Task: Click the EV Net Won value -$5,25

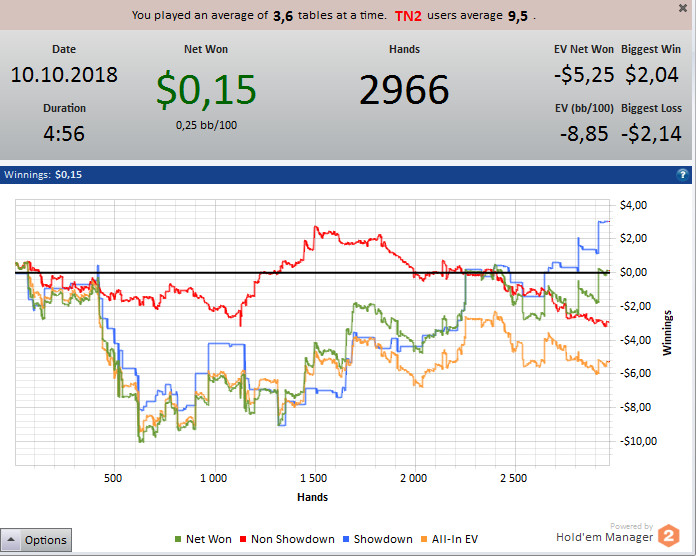Action: pos(584,75)
